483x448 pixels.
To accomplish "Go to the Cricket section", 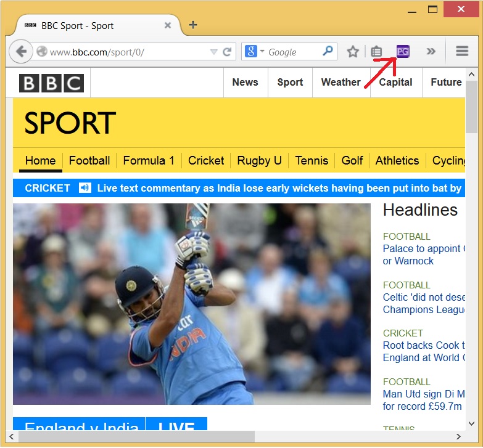I will [206, 161].
